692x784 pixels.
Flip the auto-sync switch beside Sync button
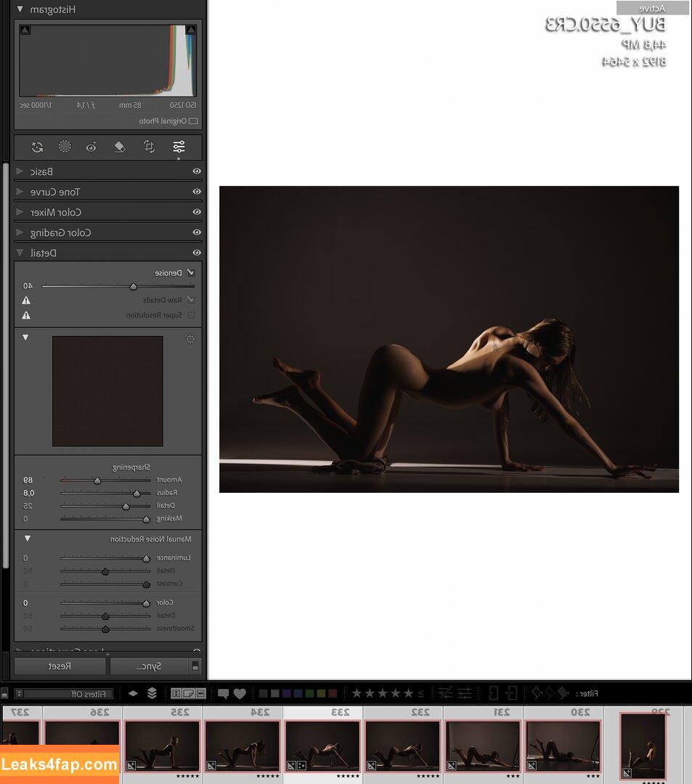pos(195,666)
